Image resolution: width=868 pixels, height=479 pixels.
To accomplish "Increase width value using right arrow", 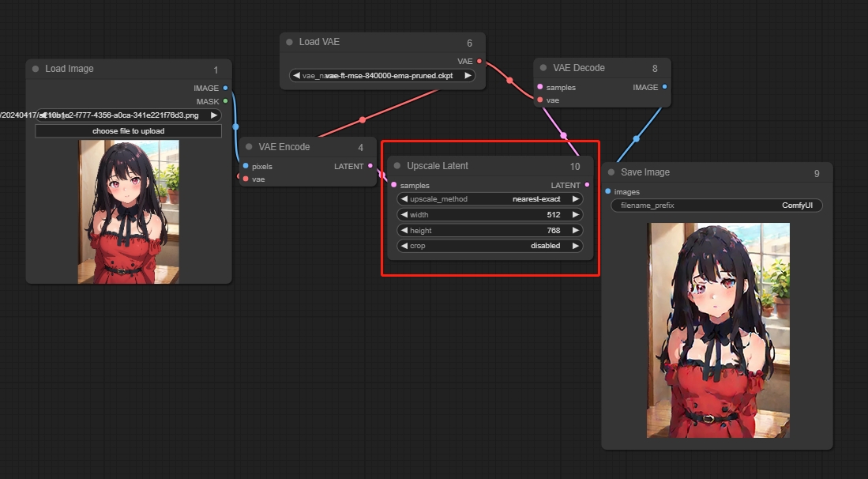I will (x=575, y=215).
